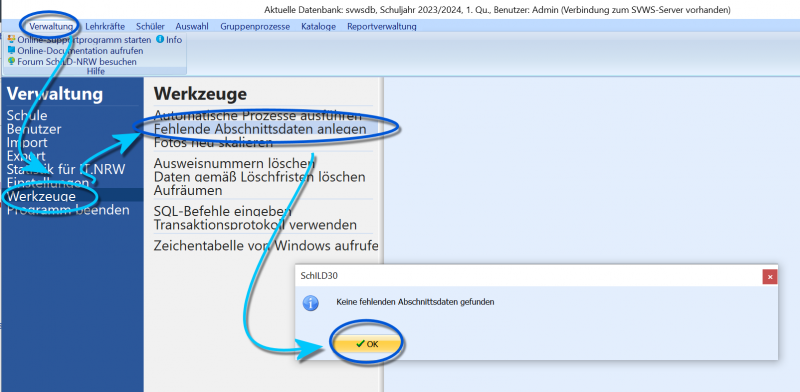This screenshot has height=392, width=800.
Task: Open the Verwaltung menu tab
Action: click(x=51, y=27)
